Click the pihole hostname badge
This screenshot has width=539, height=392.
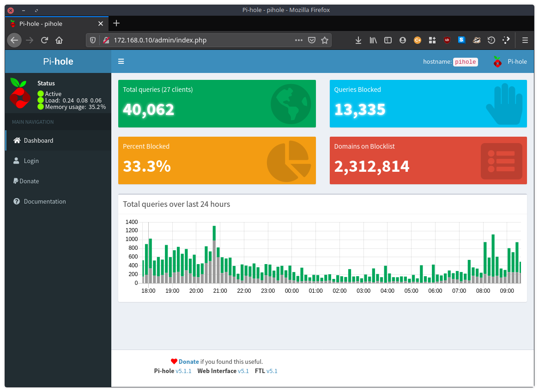tap(466, 62)
